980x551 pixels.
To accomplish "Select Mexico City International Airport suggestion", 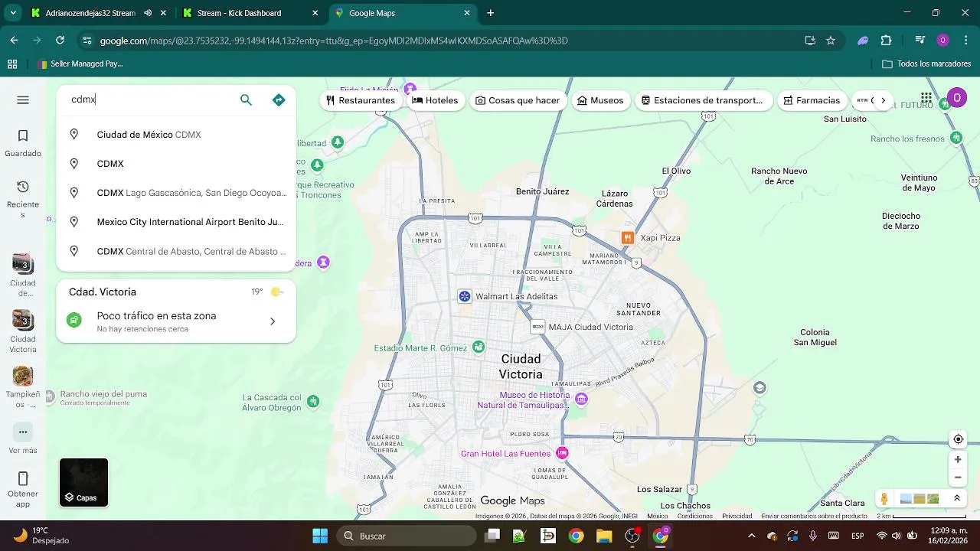I will tap(176, 222).
